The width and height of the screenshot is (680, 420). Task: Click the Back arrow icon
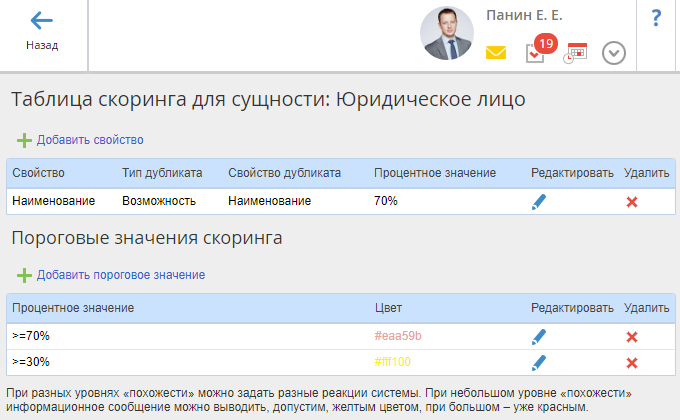click(42, 21)
